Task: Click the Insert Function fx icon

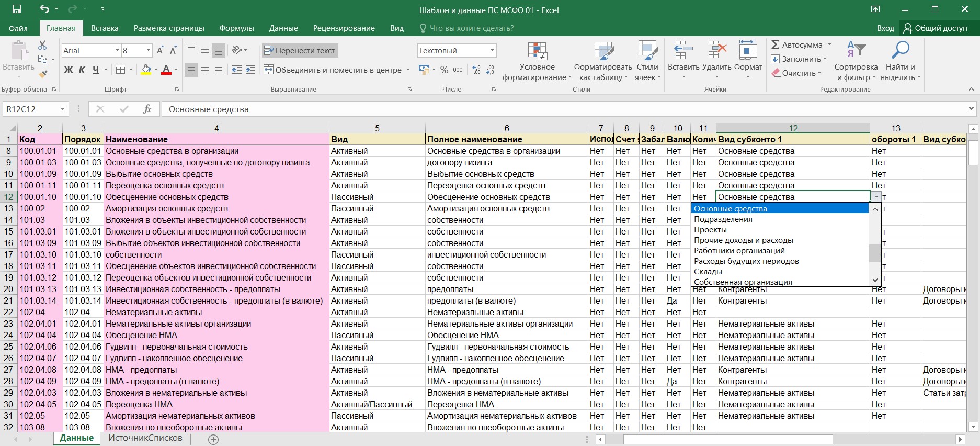Action: pyautogui.click(x=147, y=109)
